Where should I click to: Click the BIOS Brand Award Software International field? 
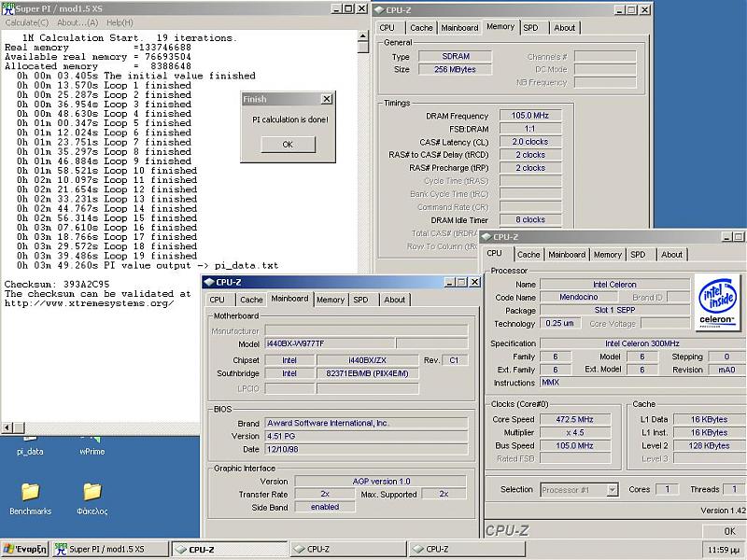366,423
